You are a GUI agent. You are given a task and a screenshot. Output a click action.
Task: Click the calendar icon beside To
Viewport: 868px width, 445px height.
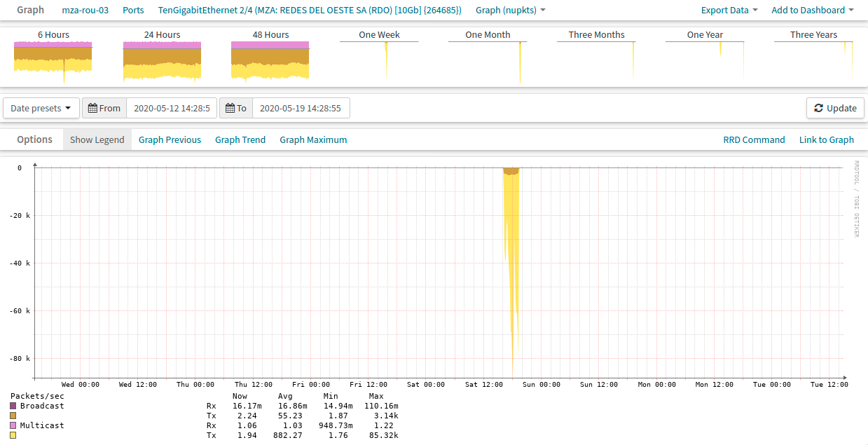230,108
